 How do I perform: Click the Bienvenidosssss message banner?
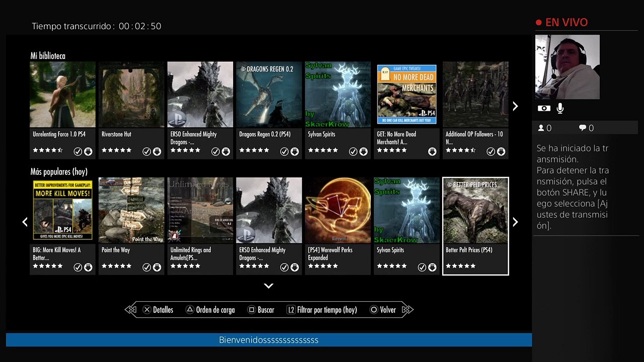(269, 340)
